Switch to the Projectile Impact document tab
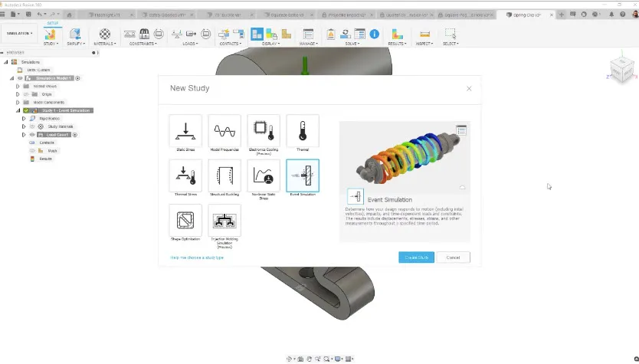 pos(346,15)
